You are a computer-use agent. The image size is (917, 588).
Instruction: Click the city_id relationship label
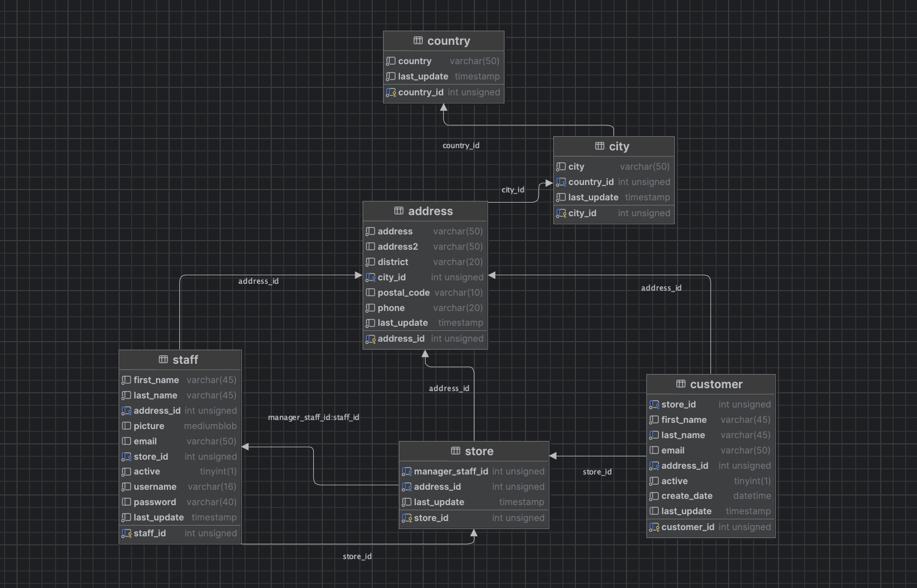513,190
